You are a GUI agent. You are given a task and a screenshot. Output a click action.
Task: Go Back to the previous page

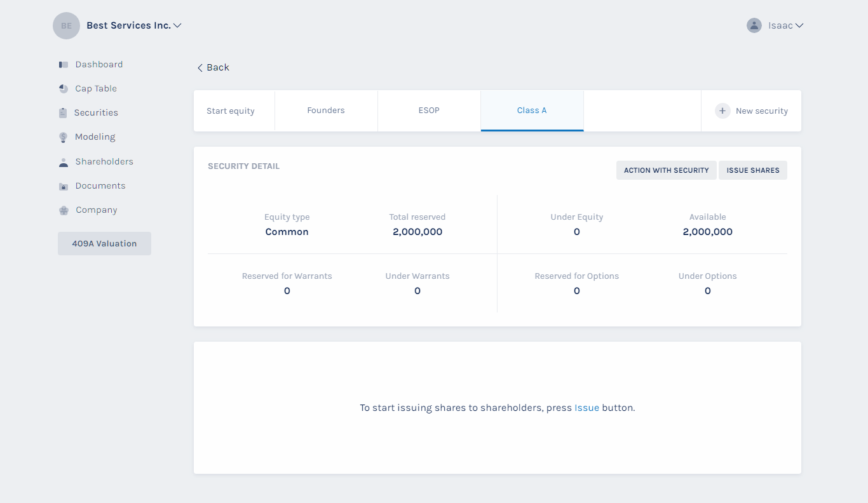click(218, 68)
